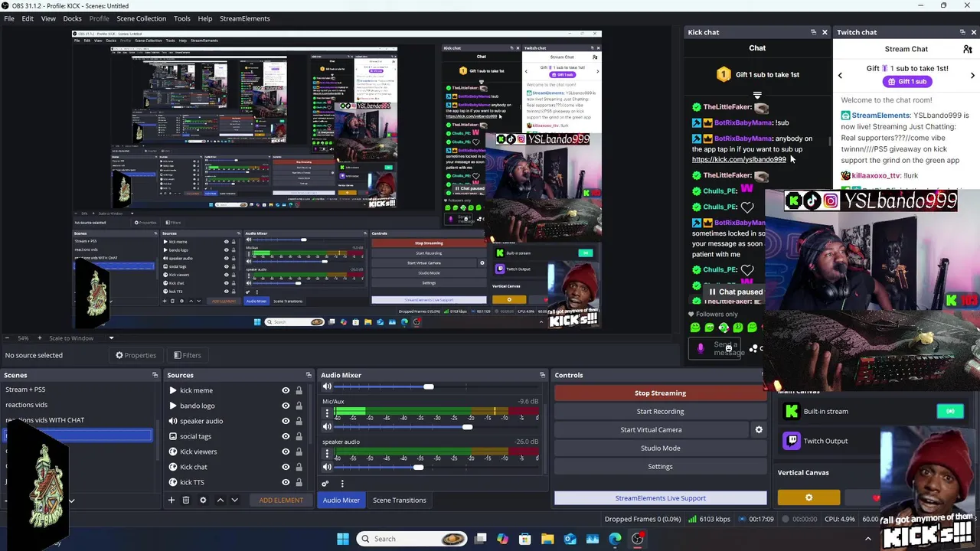Screen dimensions: 980x551
Task: Enter Studio Mode
Action: click(660, 448)
